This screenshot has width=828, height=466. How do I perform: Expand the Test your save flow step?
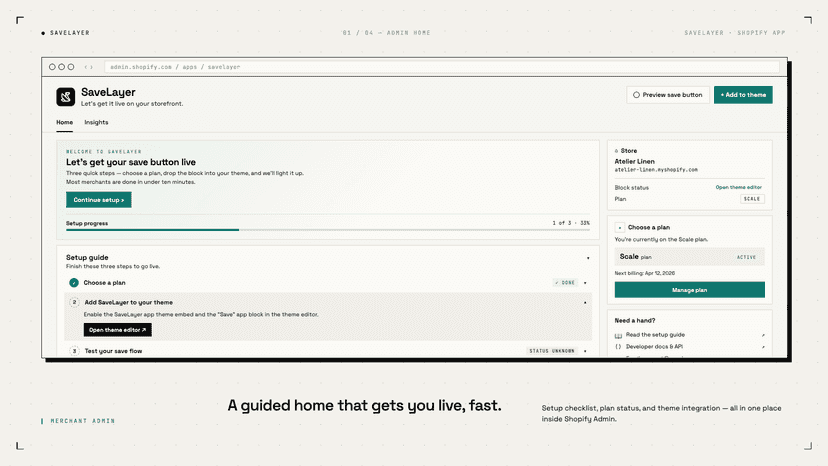point(585,351)
